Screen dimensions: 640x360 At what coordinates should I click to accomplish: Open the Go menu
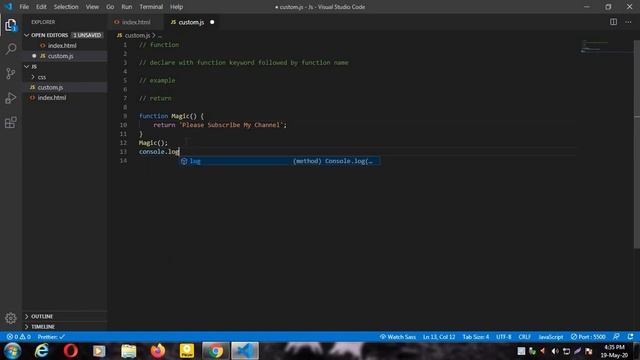pos(110,7)
